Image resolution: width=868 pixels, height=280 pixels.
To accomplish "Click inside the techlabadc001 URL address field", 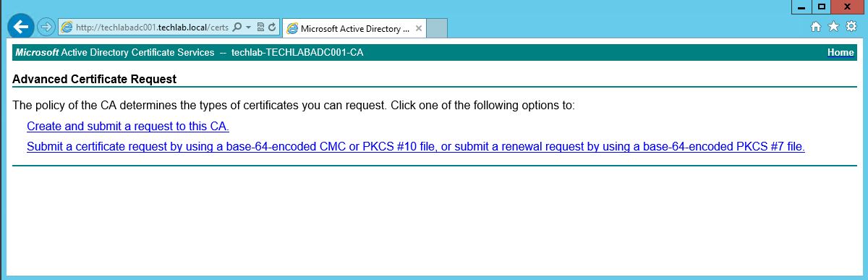I will pos(151,27).
